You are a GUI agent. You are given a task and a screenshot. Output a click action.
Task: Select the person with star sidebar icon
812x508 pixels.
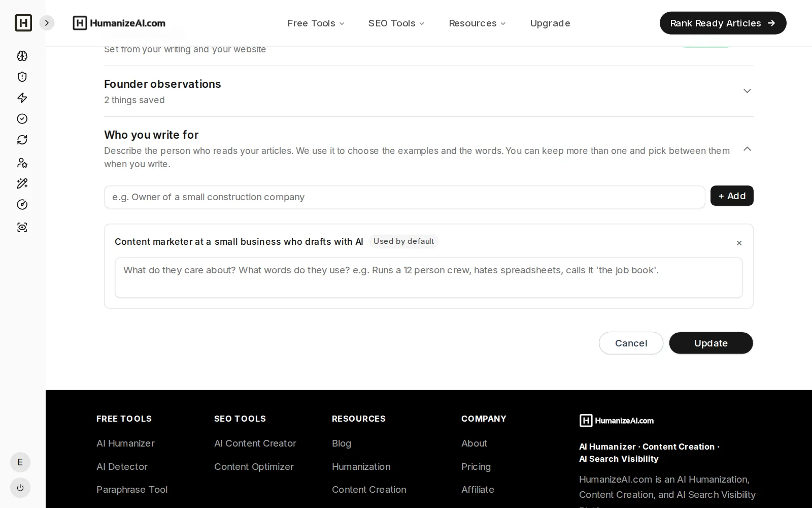22,163
